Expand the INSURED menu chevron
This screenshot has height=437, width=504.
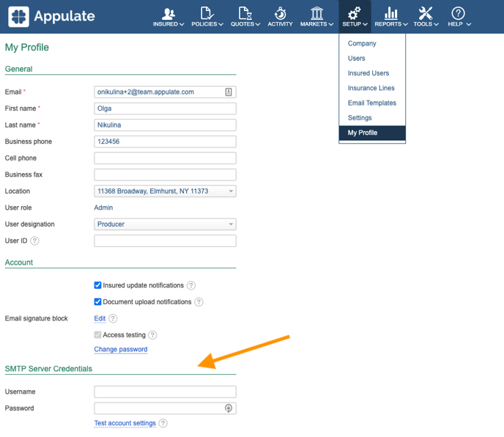click(182, 24)
